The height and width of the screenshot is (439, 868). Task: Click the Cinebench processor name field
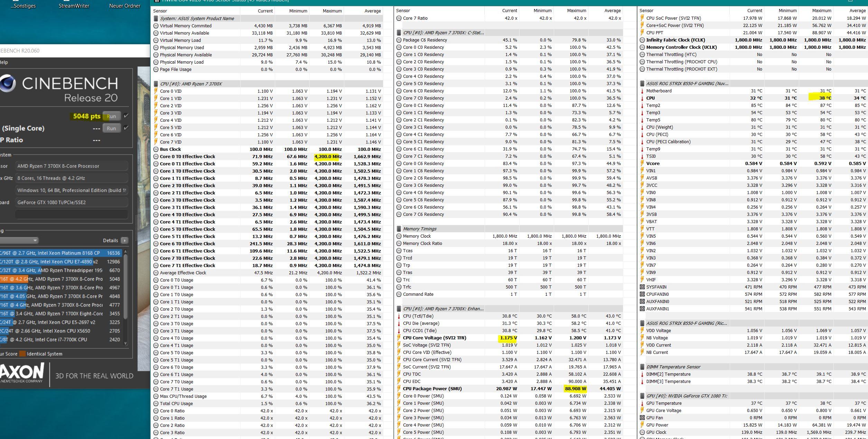pyautogui.click(x=72, y=166)
